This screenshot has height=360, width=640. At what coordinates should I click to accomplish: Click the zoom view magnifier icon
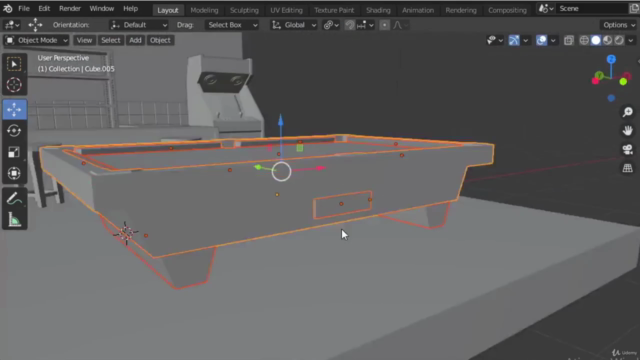pyautogui.click(x=627, y=112)
